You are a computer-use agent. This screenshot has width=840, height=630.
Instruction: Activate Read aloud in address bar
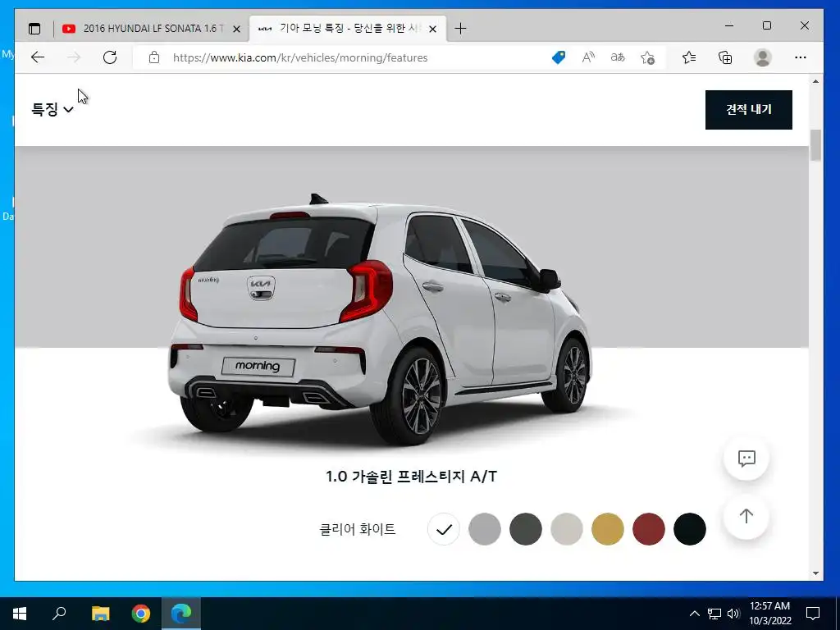[588, 57]
